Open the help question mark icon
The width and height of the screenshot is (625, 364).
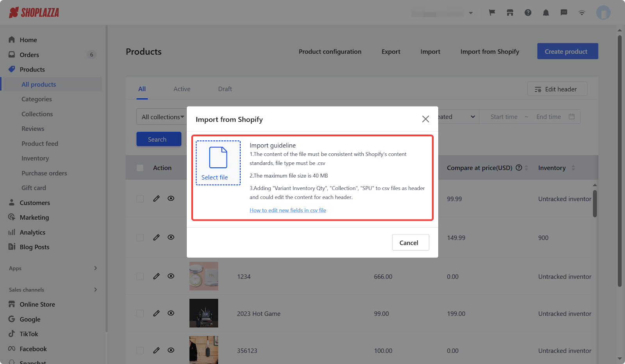(528, 12)
